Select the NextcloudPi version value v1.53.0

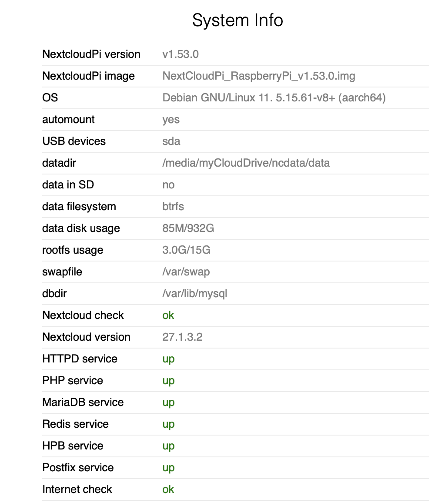[x=181, y=54]
